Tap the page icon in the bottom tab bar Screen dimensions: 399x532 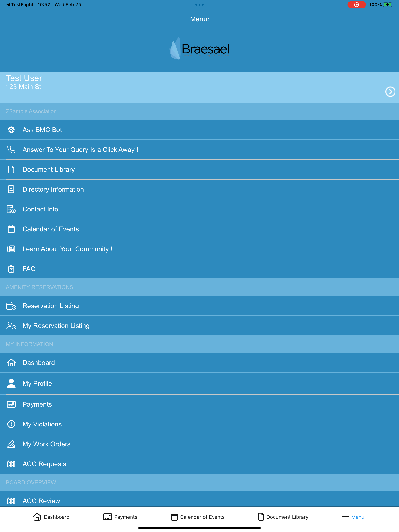261,517
